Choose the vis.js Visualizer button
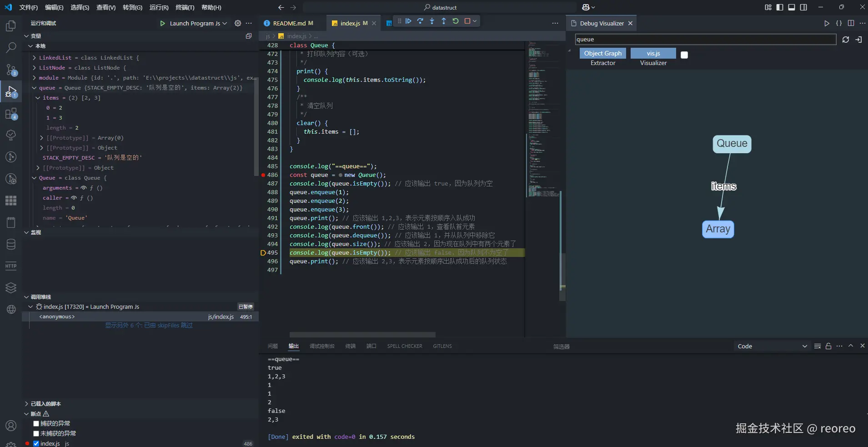This screenshot has width=868, height=447. [653, 53]
